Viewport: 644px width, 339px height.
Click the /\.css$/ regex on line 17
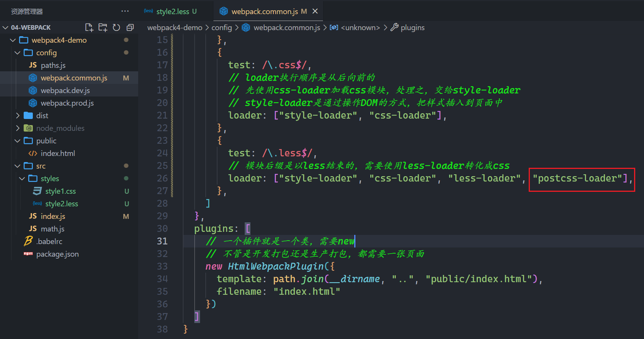click(x=284, y=65)
